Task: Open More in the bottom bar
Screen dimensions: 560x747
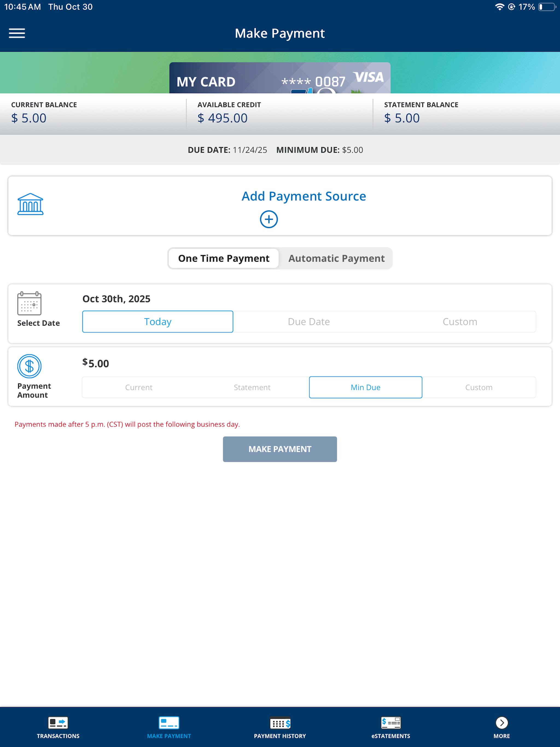Action: pos(501,728)
